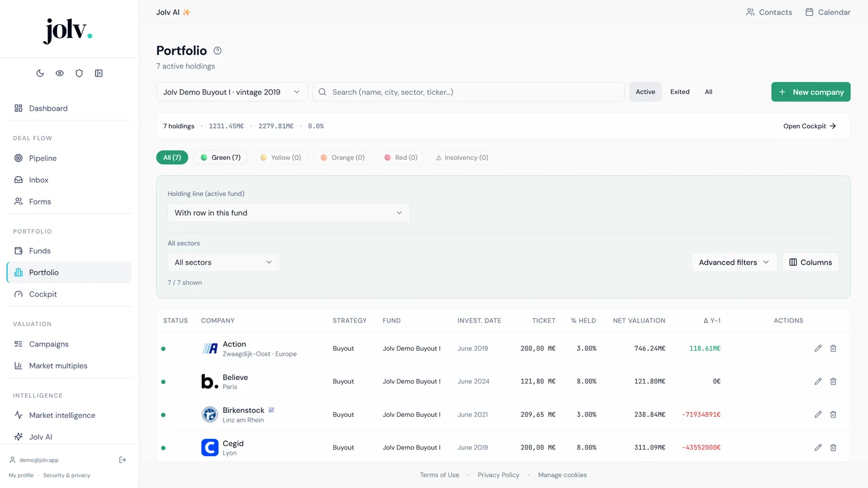The width and height of the screenshot is (868, 488).
Task: Filter by Yellow (0) status
Action: click(280, 158)
